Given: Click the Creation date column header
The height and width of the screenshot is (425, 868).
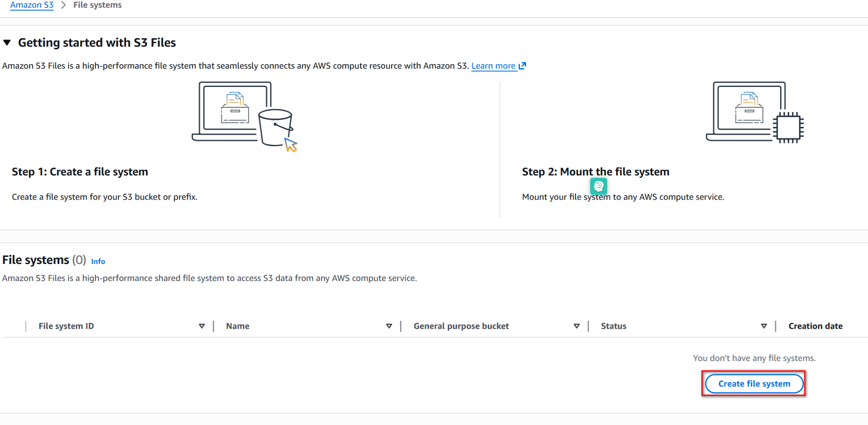Looking at the screenshot, I should (815, 326).
